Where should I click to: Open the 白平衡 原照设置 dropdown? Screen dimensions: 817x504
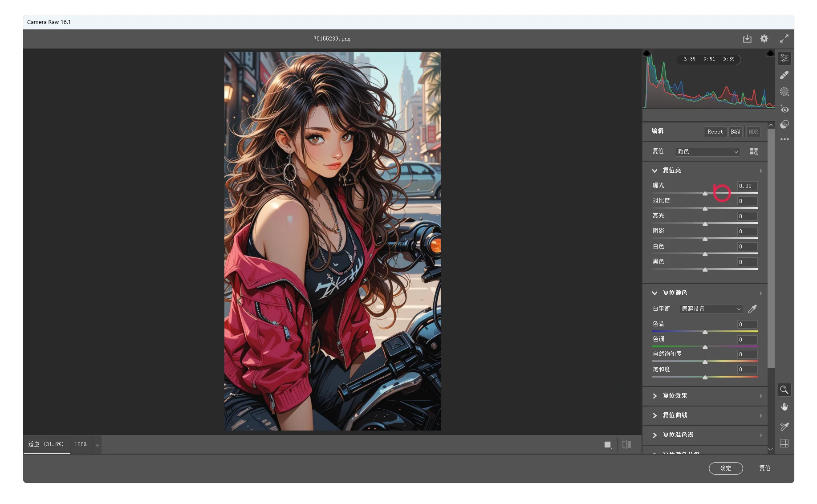(711, 309)
